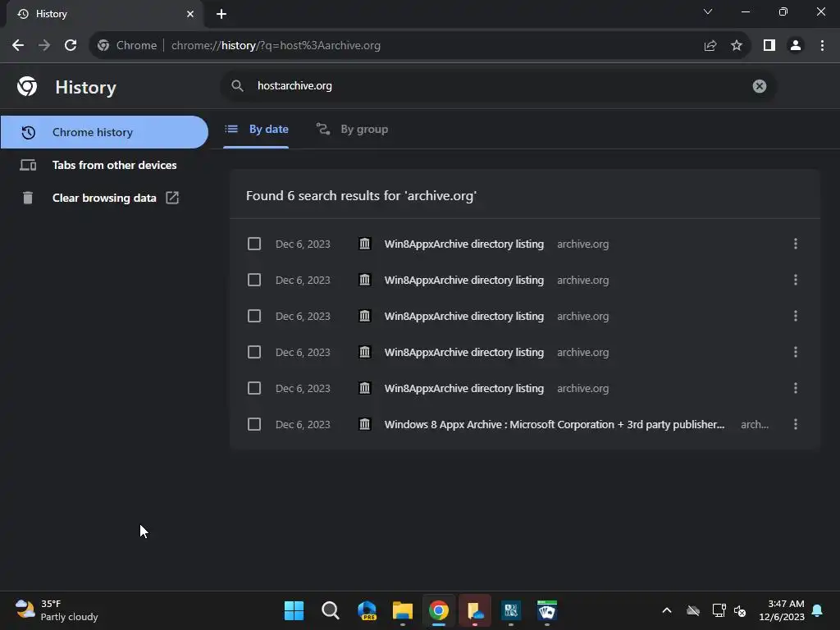Click the archive.org favicon on Windows 8 Appx Archive row
Screen dimensions: 840x630
[x=364, y=424]
